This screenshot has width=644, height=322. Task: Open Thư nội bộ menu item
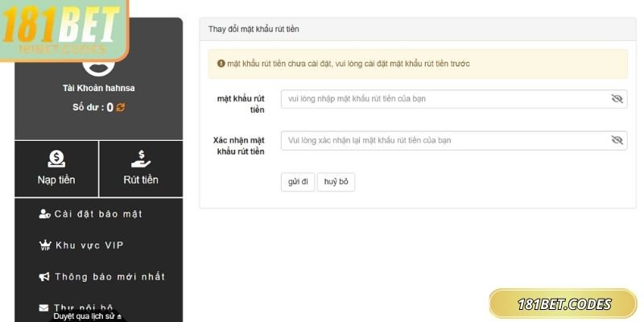[76, 308]
